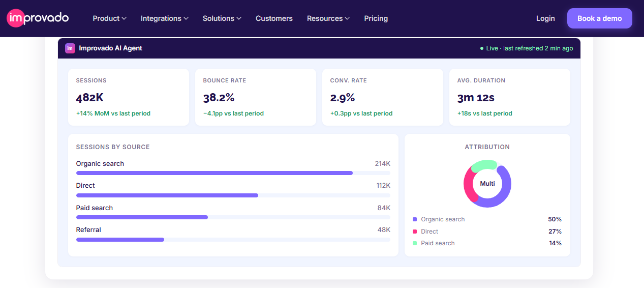Click the '112K' direct value
Screen dimensions: 644x288
383,186
